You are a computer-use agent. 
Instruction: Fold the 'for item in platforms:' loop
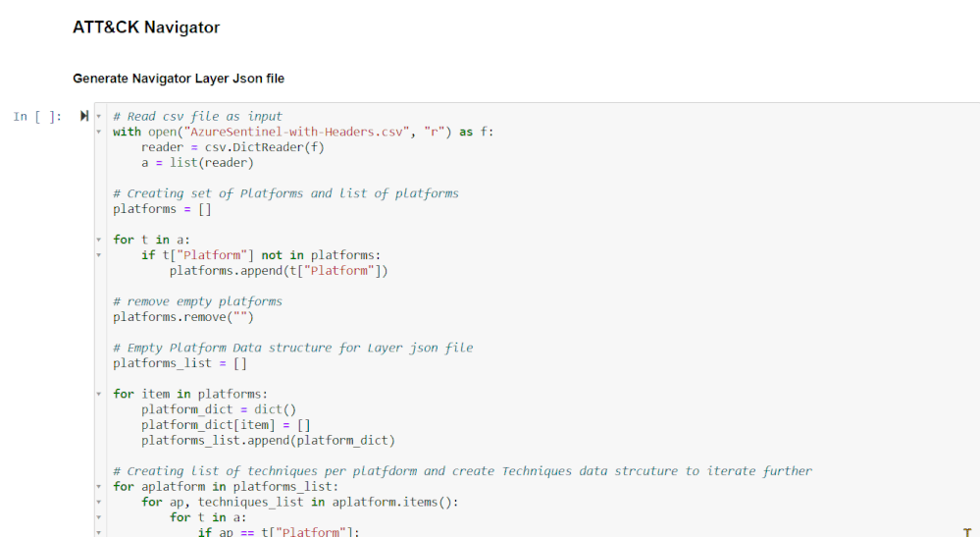click(x=99, y=394)
